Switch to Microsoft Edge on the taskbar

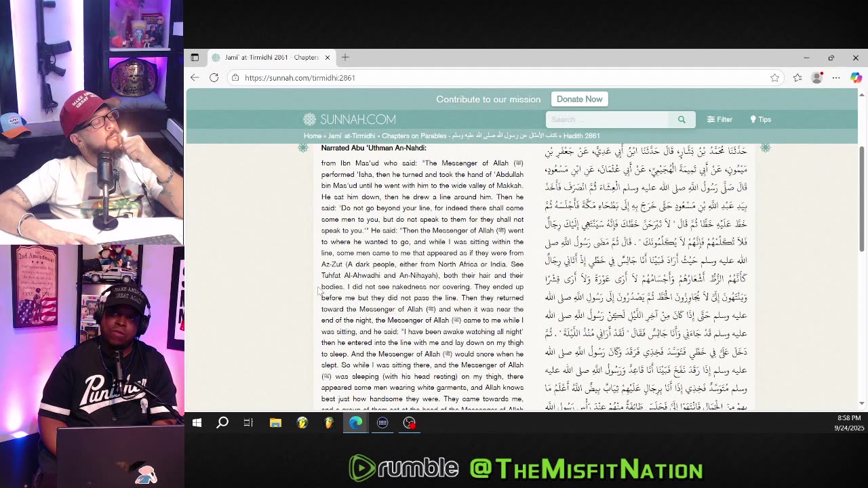point(356,423)
